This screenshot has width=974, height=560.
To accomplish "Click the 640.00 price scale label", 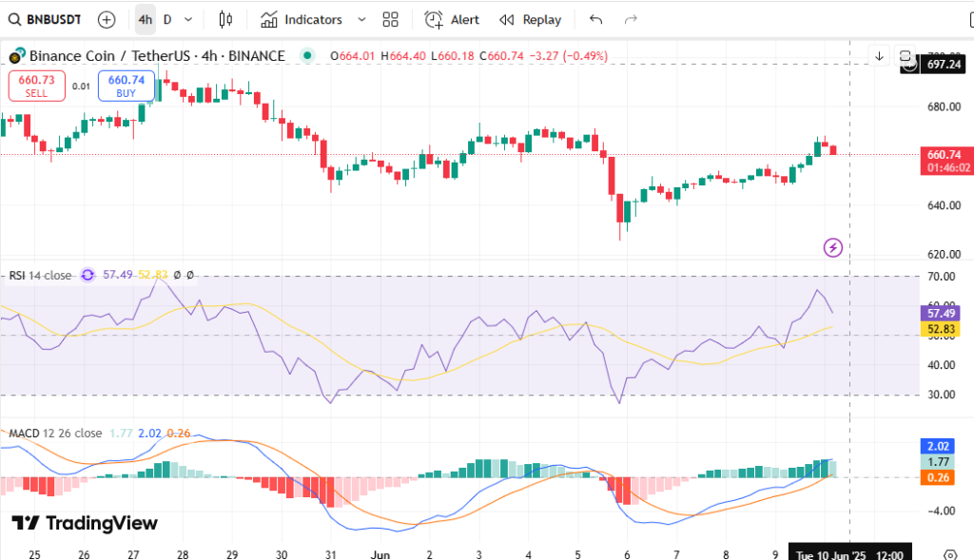I will click(x=945, y=205).
